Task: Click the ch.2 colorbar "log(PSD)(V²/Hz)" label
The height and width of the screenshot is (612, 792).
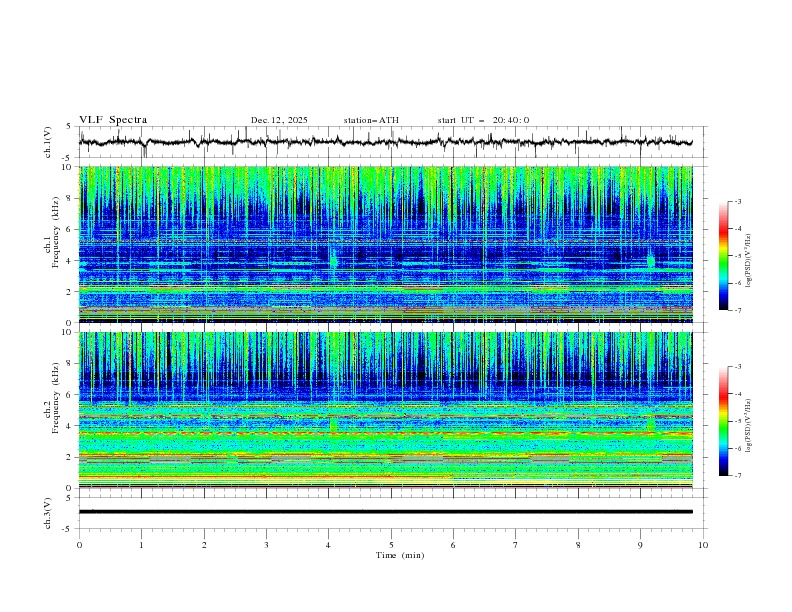Action: tap(750, 425)
